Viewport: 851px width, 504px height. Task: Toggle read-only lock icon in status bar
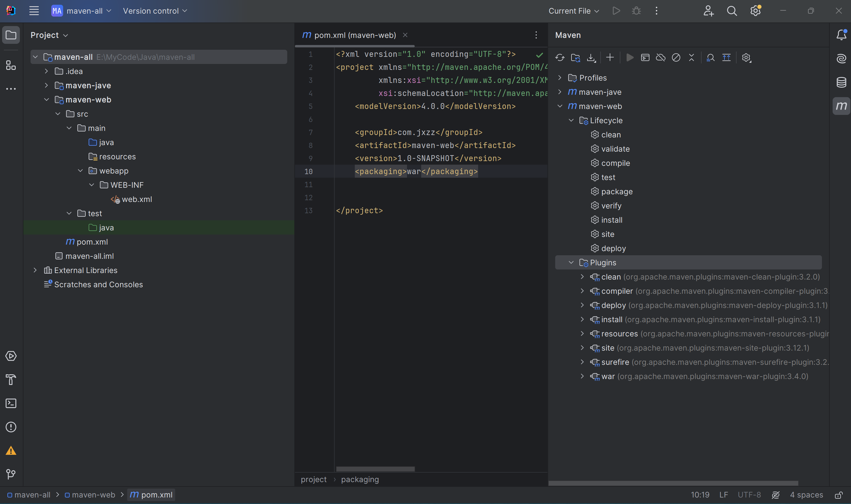click(x=839, y=495)
